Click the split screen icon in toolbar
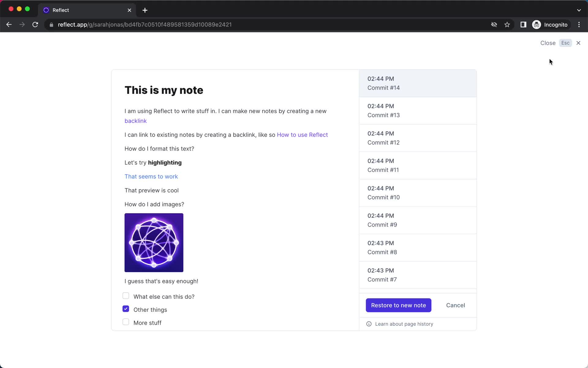 click(x=523, y=25)
